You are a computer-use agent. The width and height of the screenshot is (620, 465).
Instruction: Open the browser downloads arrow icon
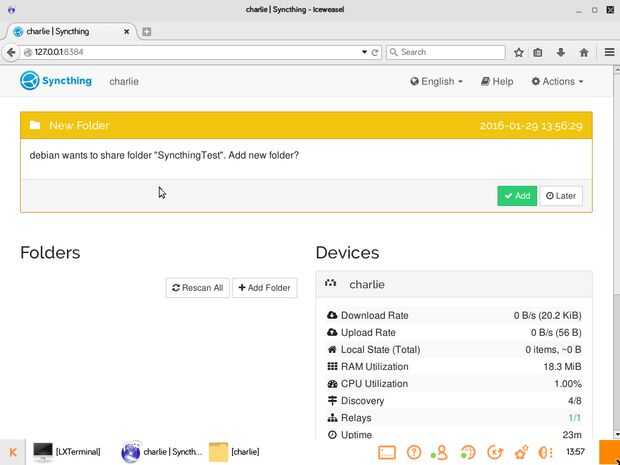click(x=562, y=52)
